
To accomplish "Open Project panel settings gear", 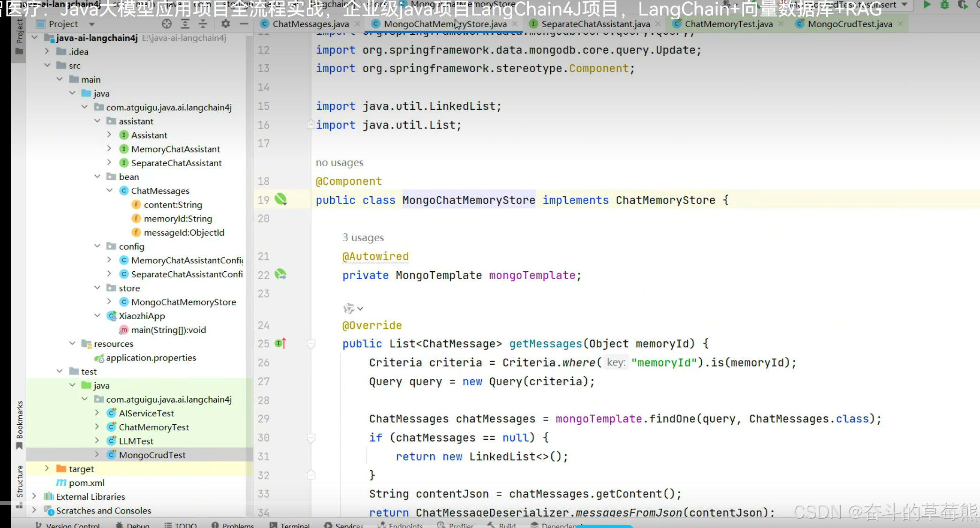I will 226,24.
